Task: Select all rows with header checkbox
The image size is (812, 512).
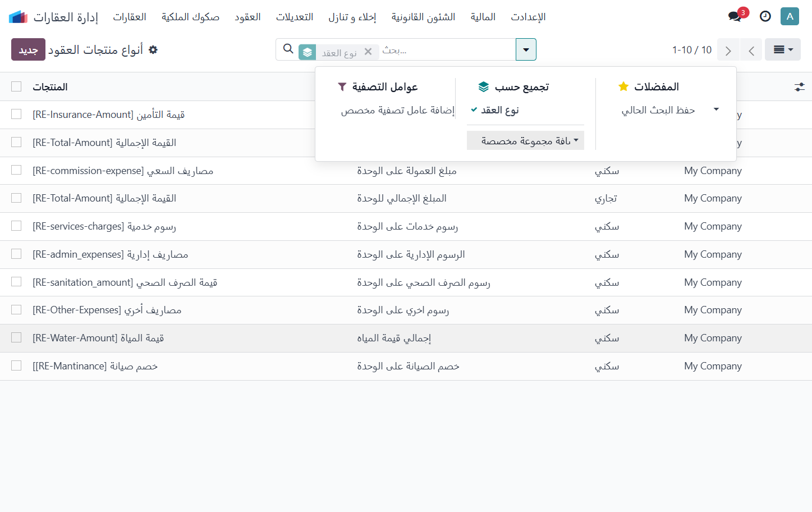Action: click(16, 86)
